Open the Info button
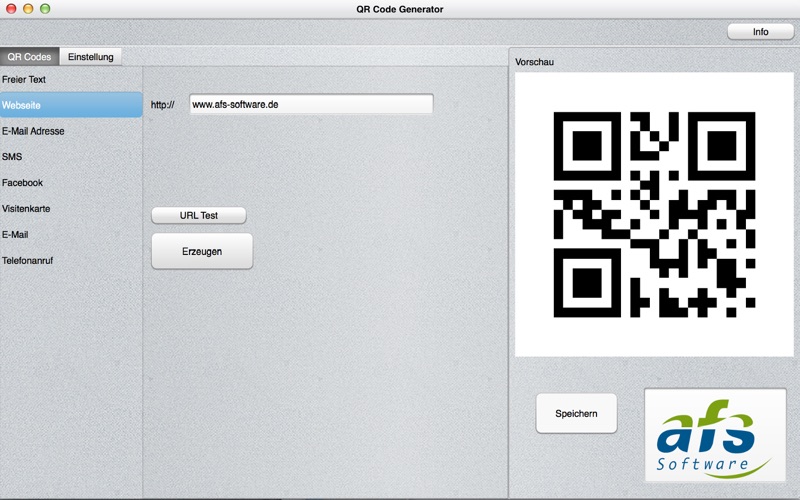Image resolution: width=800 pixels, height=500 pixels. [x=760, y=32]
